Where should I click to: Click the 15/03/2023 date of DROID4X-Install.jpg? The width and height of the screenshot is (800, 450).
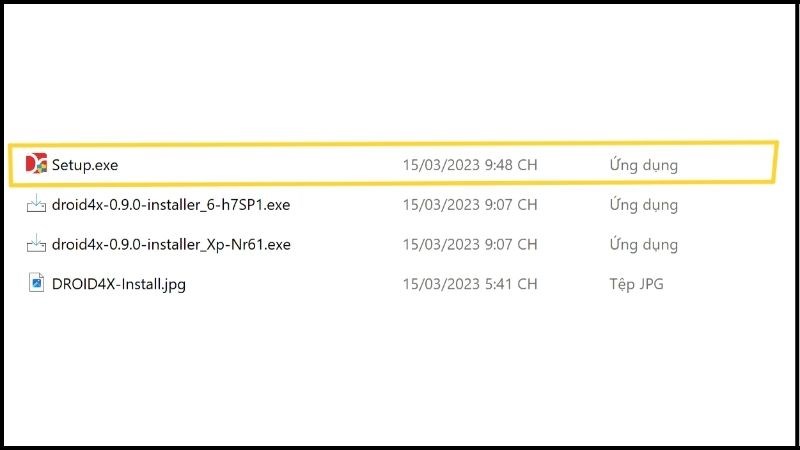click(441, 284)
